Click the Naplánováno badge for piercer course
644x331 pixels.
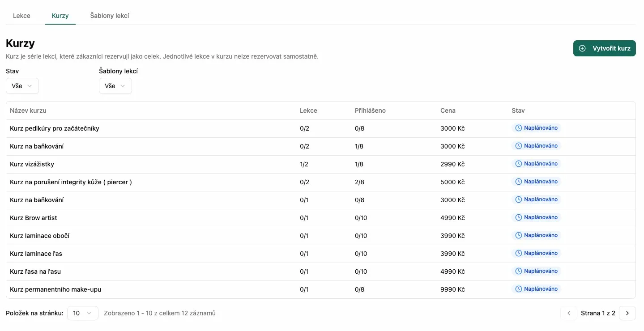tap(536, 182)
